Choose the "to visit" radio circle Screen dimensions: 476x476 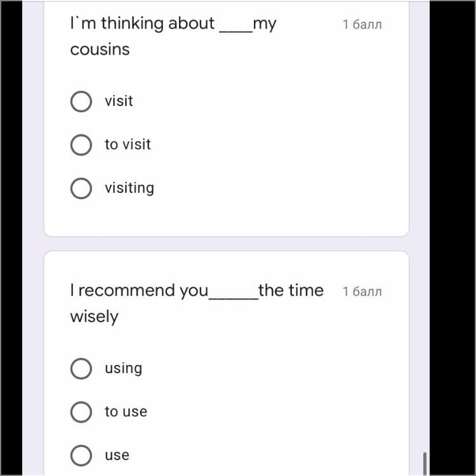(x=81, y=145)
